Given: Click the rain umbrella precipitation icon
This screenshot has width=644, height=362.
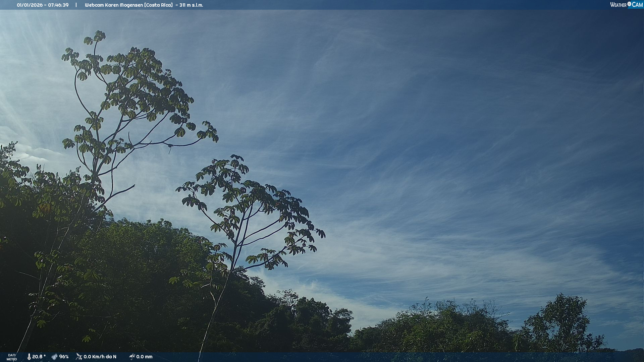Looking at the screenshot, I should [132, 357].
